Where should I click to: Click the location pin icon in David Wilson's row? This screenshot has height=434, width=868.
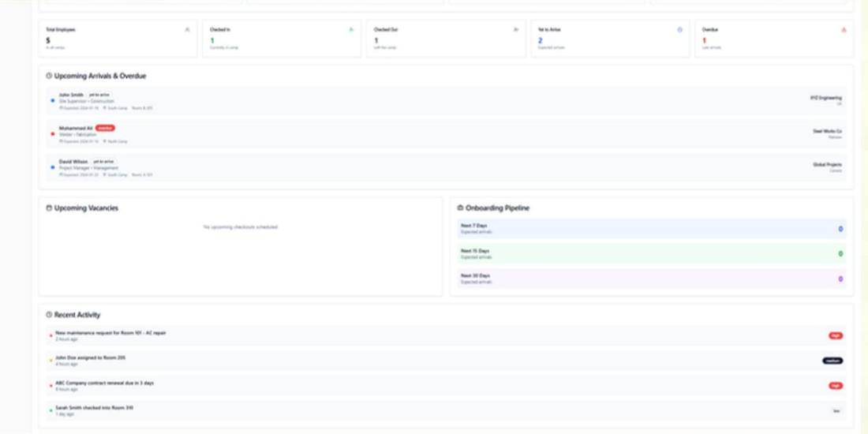(105, 174)
